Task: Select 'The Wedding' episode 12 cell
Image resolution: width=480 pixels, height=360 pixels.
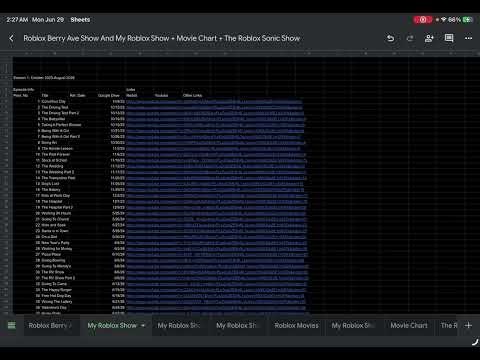Action: coord(52,166)
